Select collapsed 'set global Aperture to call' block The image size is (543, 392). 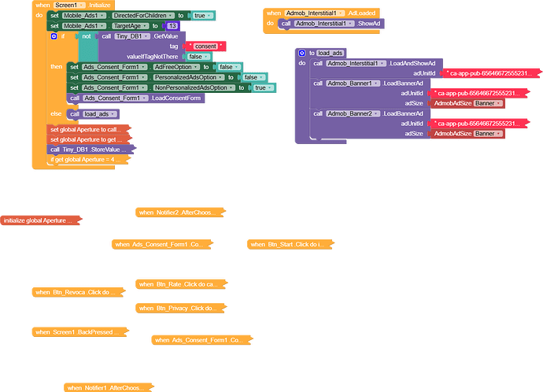pos(88,130)
